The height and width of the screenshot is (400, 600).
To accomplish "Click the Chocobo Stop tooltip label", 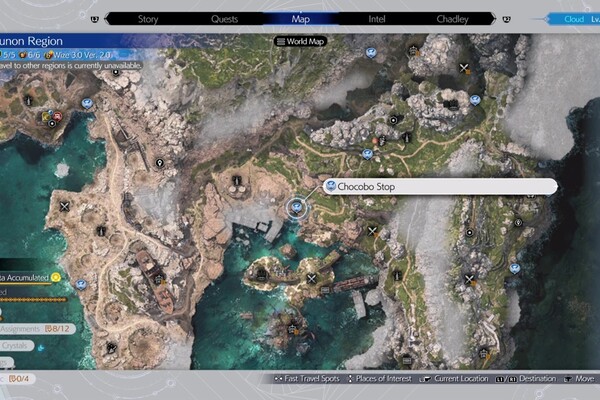I will [440, 187].
